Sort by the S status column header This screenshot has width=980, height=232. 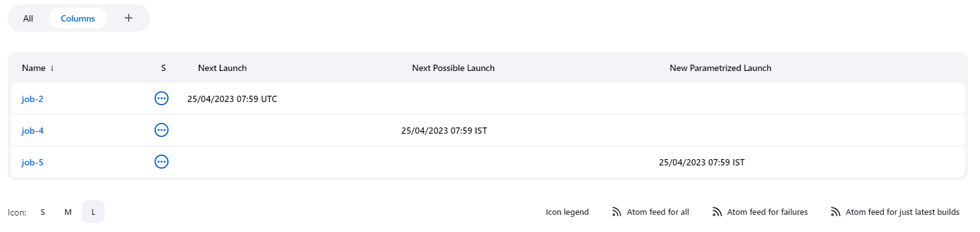pos(163,68)
